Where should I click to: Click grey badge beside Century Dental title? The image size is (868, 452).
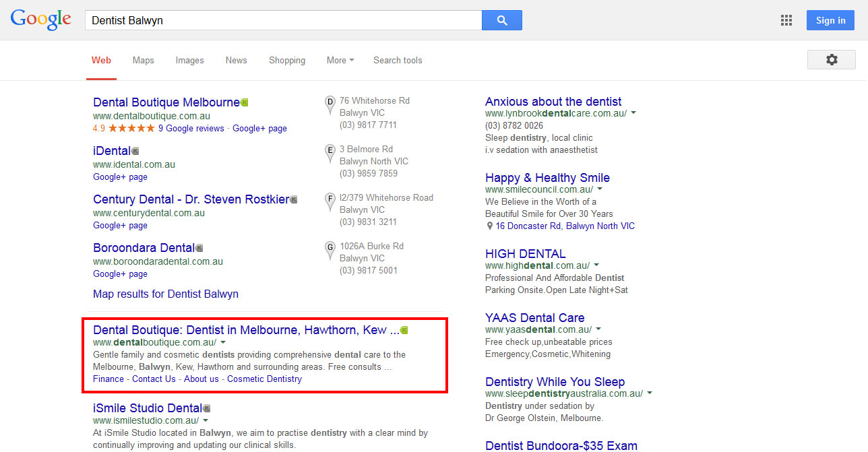click(293, 199)
